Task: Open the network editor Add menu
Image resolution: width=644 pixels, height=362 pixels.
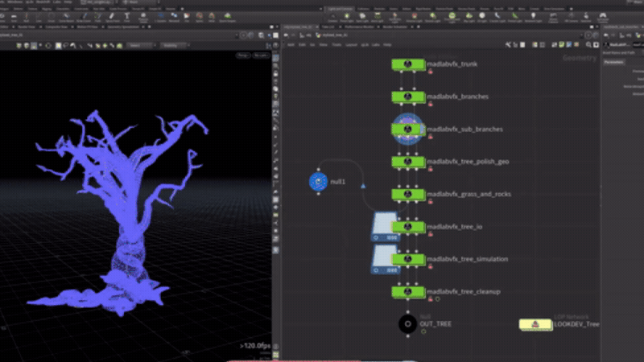Action: point(291,45)
